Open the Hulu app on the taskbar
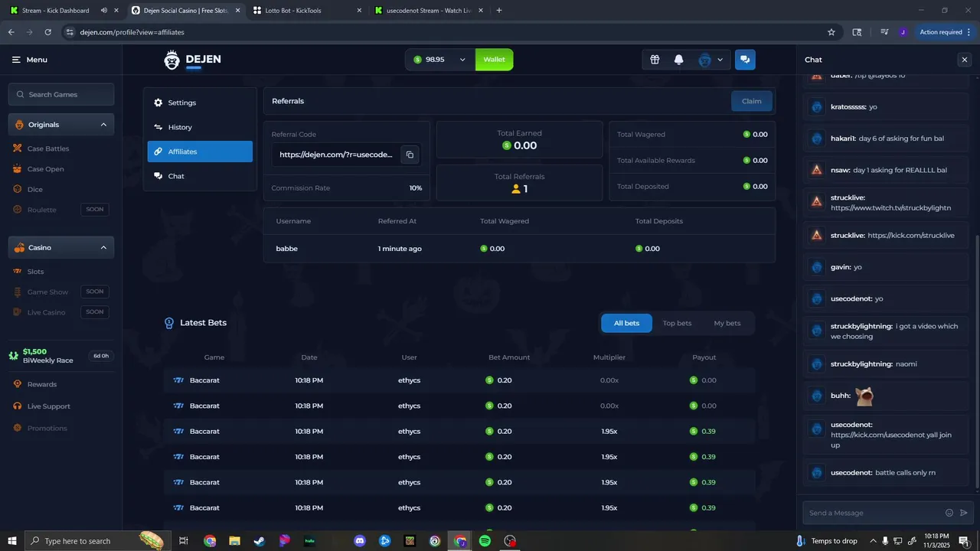Image resolution: width=980 pixels, height=551 pixels. coord(310,541)
